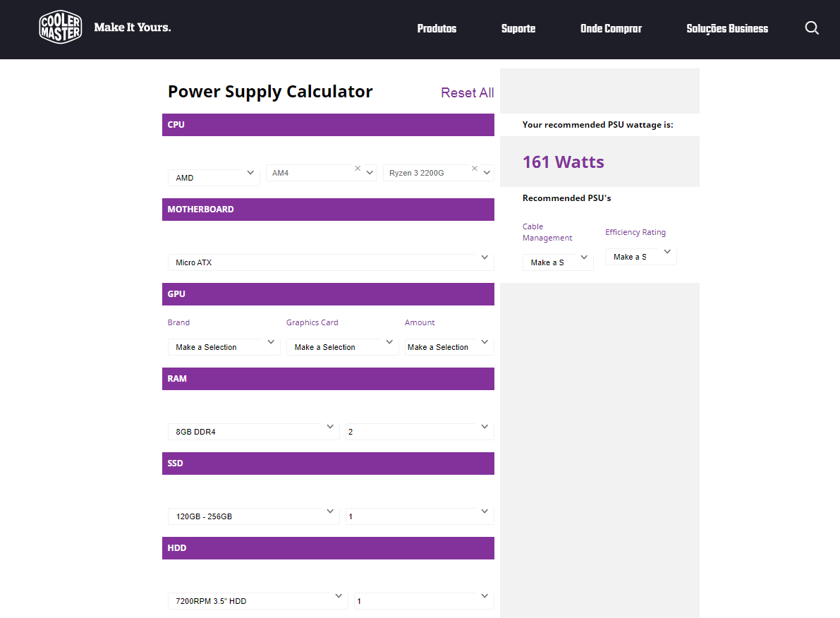Open the Efficiency Rating dropdown

click(x=640, y=257)
